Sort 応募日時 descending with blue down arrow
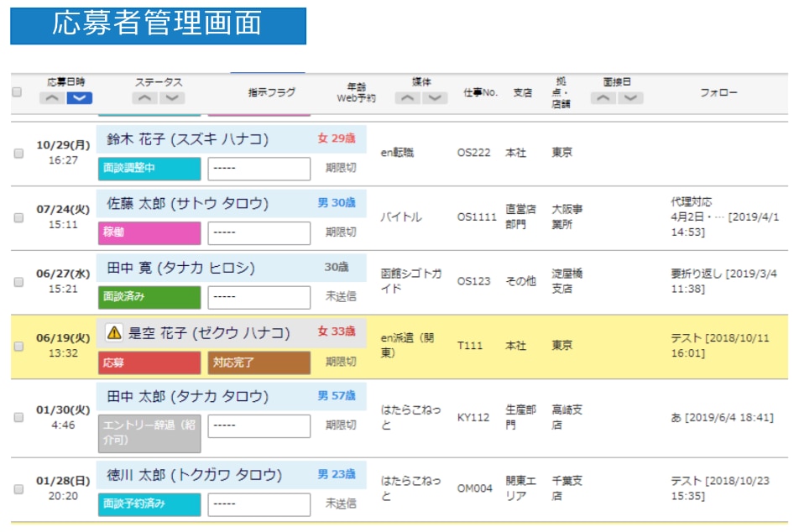The image size is (799, 532). point(79,98)
